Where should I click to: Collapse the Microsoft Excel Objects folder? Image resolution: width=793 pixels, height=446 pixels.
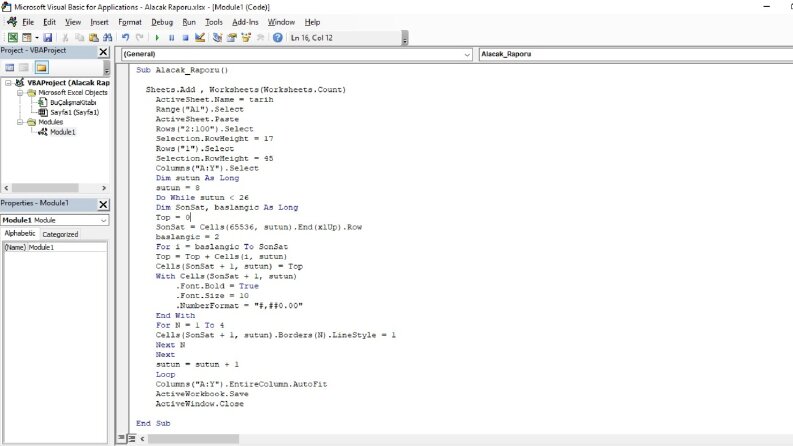(x=20, y=93)
